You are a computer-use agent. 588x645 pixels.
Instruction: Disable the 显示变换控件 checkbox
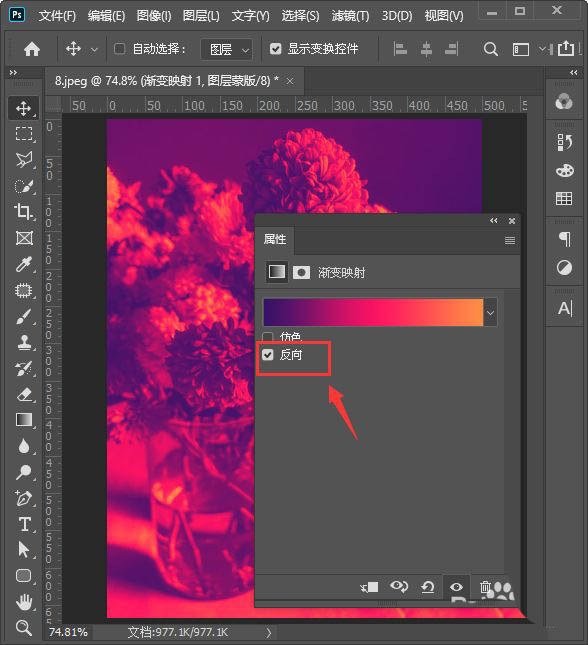pyautogui.click(x=275, y=49)
